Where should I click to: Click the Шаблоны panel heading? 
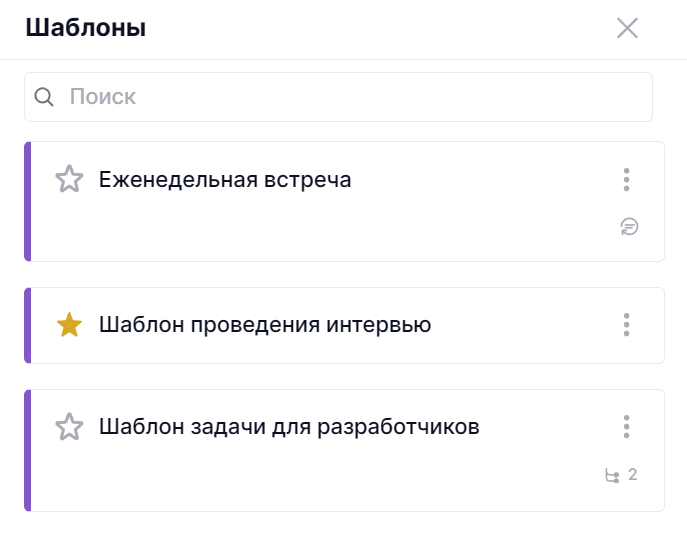click(86, 28)
